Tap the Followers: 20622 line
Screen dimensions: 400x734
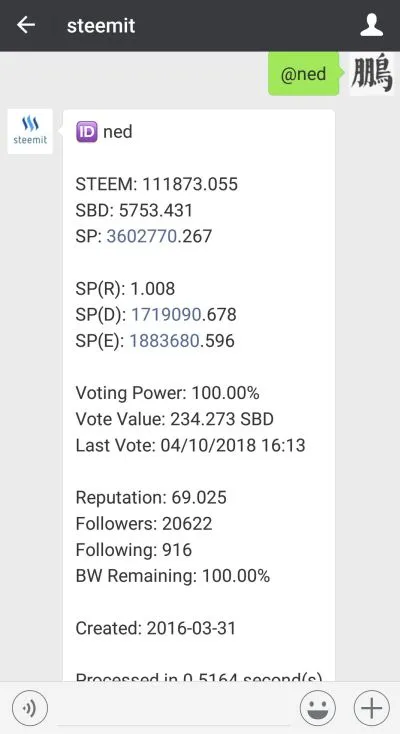tap(144, 523)
